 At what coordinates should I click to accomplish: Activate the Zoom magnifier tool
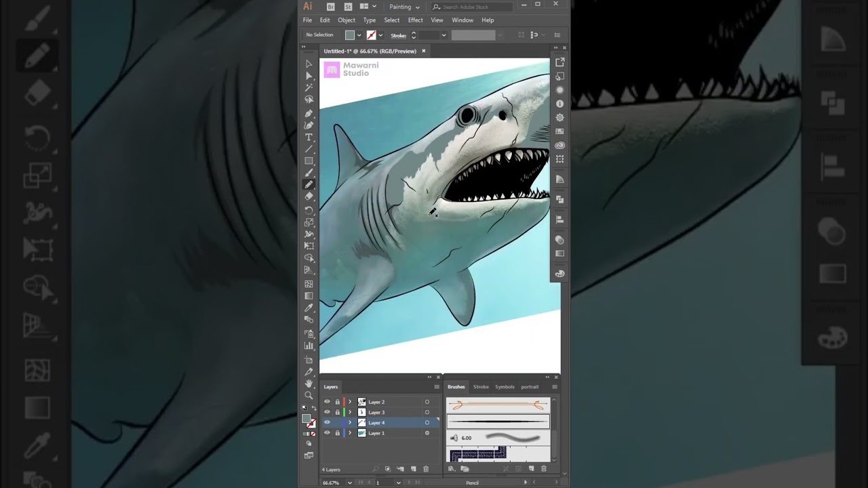tap(309, 395)
